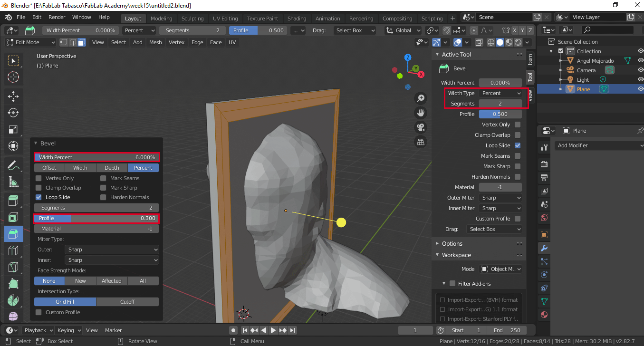
Task: Open the Render menu
Action: pos(57,17)
